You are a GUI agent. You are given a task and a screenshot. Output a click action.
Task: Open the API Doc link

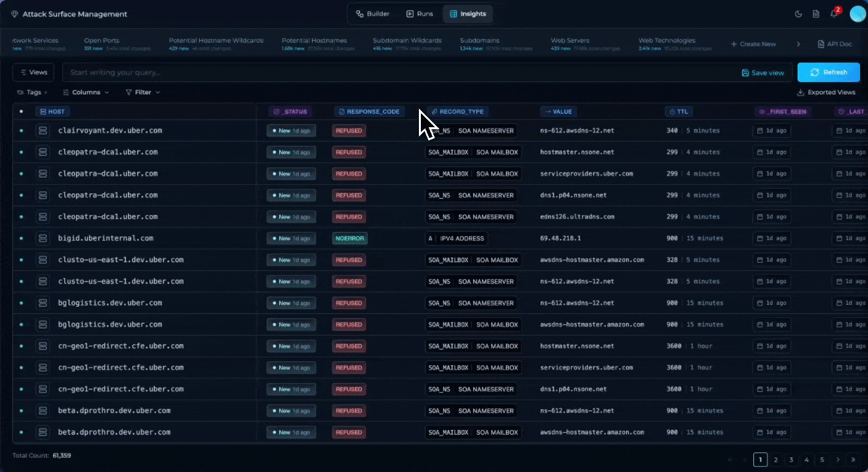coord(835,44)
